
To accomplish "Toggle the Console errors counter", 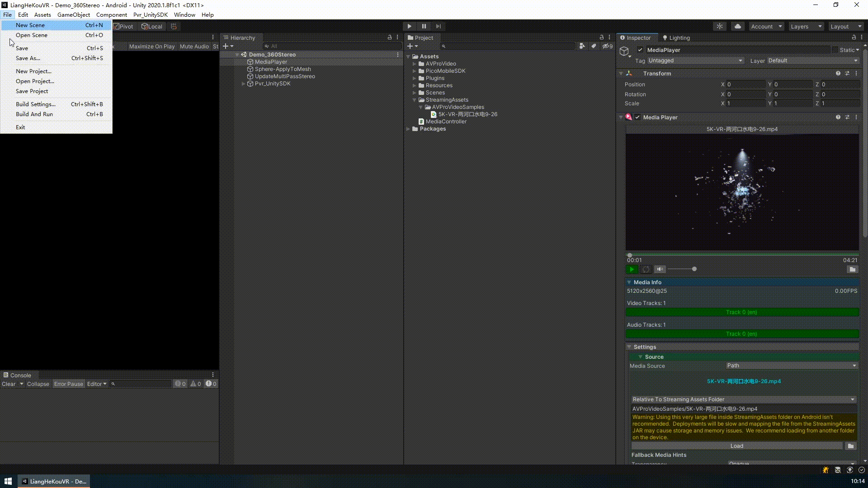I will tap(211, 384).
